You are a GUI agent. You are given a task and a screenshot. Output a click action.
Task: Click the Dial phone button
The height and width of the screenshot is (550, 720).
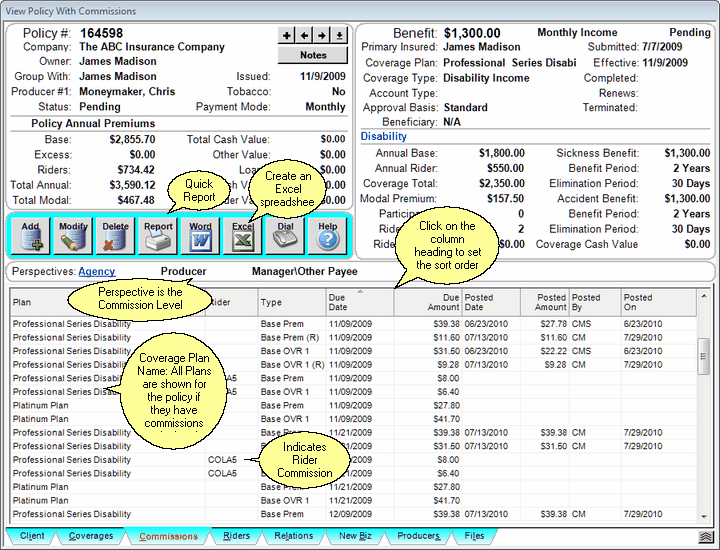coord(285,236)
